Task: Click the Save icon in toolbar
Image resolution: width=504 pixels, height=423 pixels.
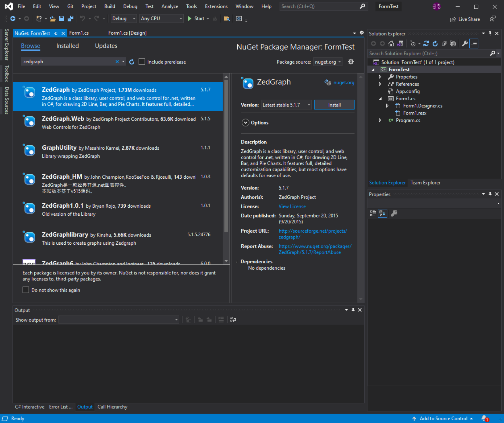Action: 61,19
